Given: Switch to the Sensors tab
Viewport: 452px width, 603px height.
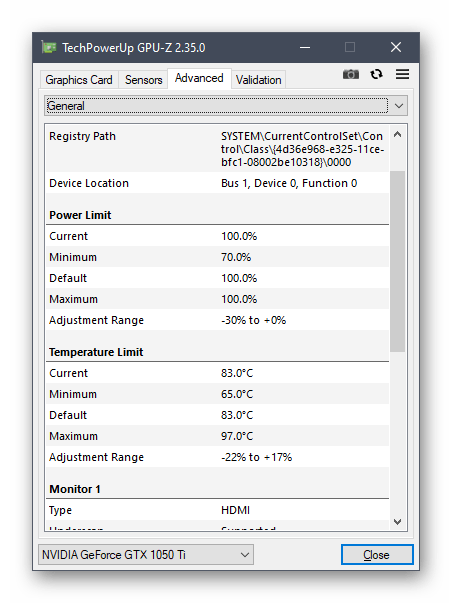Looking at the screenshot, I should click(143, 80).
